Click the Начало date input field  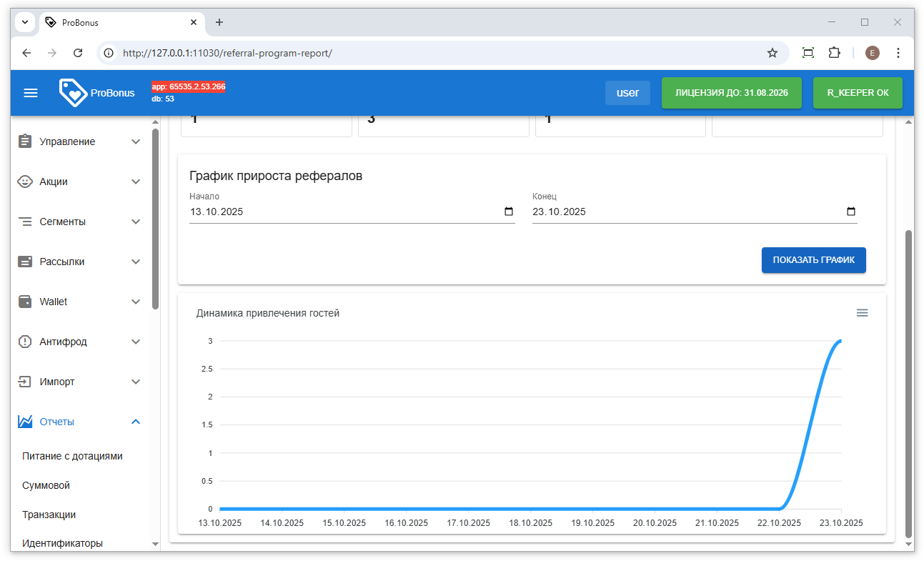343,212
